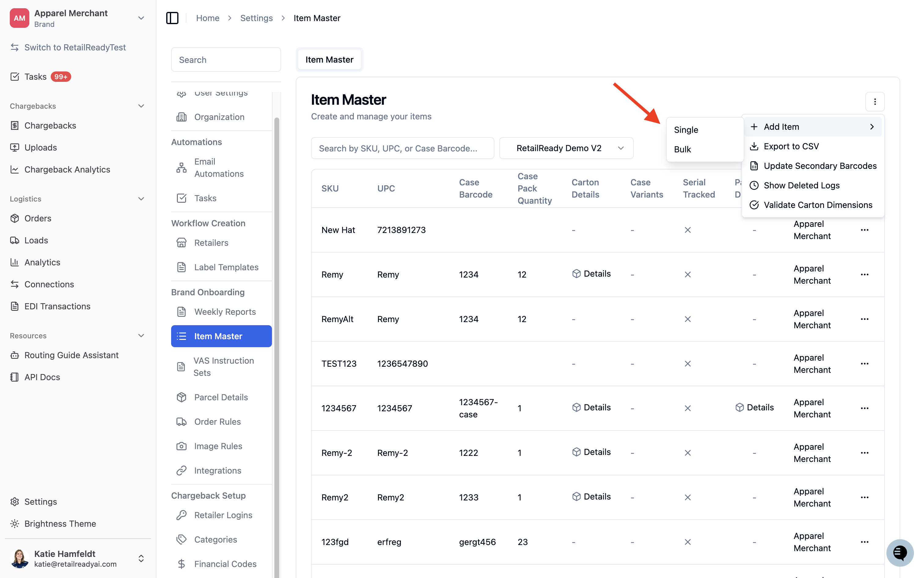
Task: View carton Details for Remy row
Action: (x=591, y=274)
